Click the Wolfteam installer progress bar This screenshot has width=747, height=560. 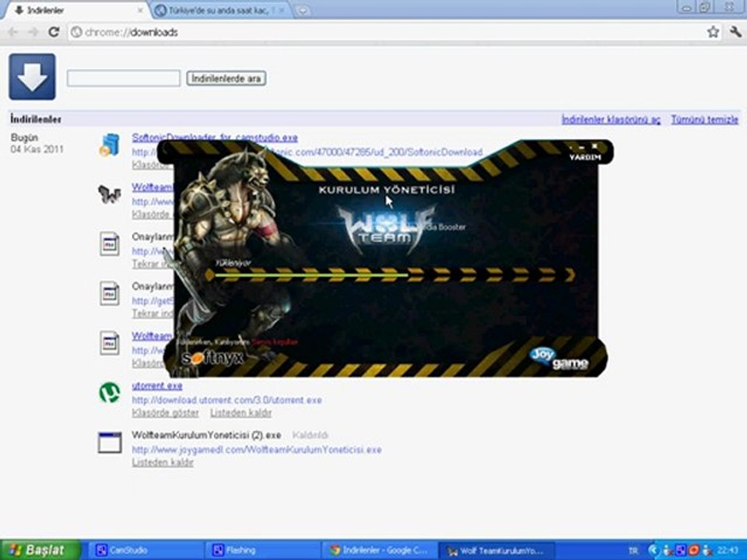390,275
